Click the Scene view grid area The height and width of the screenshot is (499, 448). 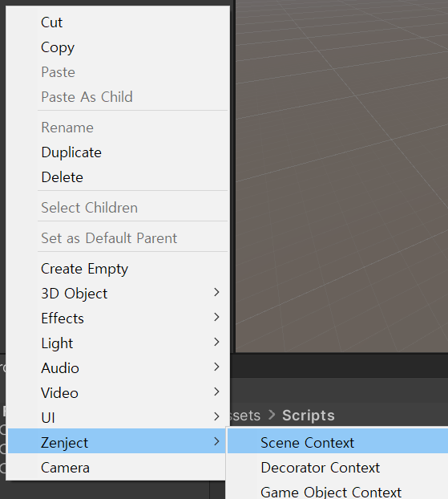pos(341,175)
